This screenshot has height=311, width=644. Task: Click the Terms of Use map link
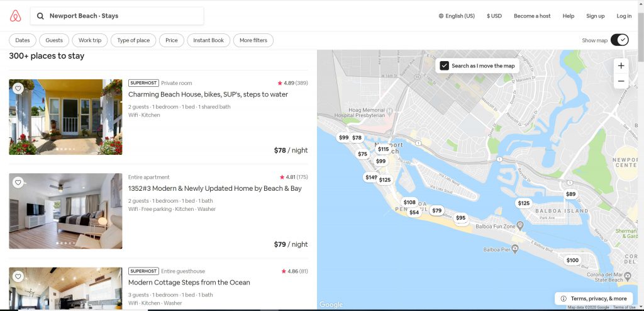(625, 307)
